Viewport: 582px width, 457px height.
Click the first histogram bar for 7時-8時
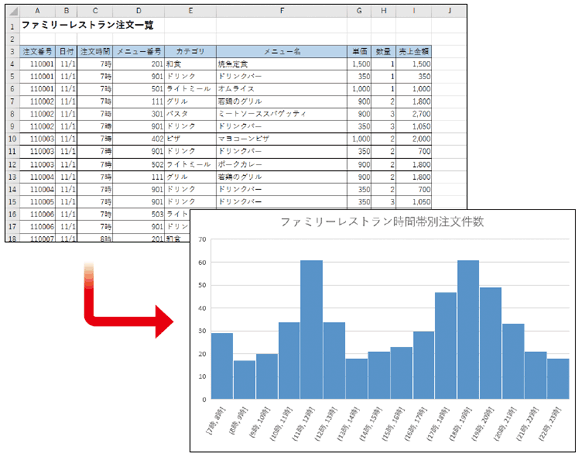tap(222, 366)
